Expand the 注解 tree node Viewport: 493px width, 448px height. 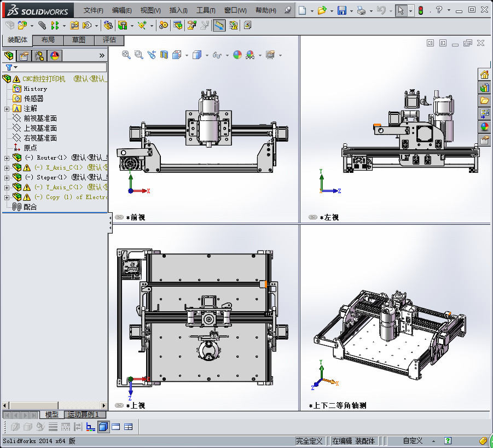click(x=7, y=109)
